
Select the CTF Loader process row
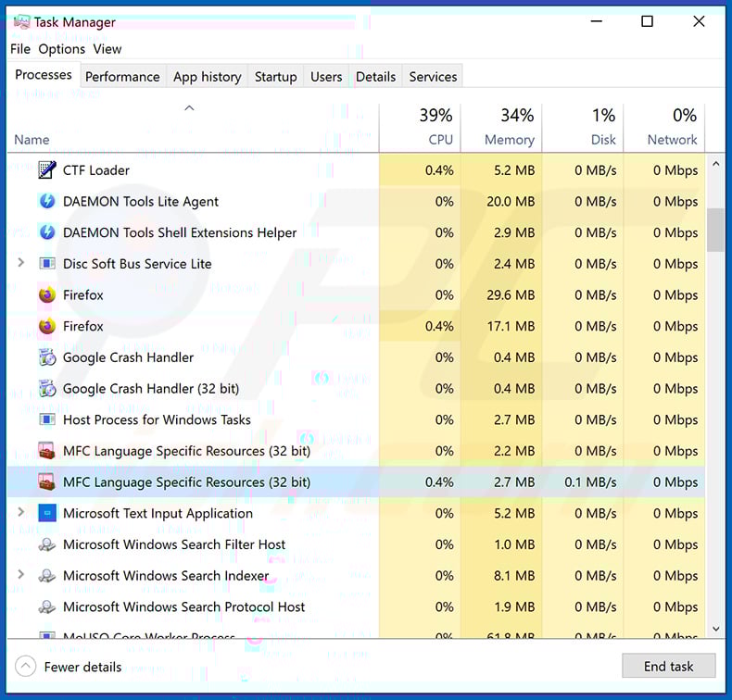point(356,170)
